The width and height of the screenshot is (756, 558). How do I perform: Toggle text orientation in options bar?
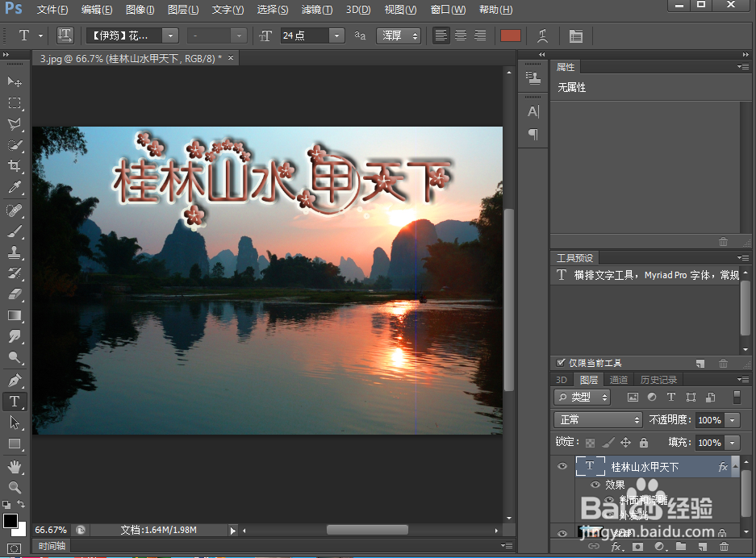coord(65,35)
